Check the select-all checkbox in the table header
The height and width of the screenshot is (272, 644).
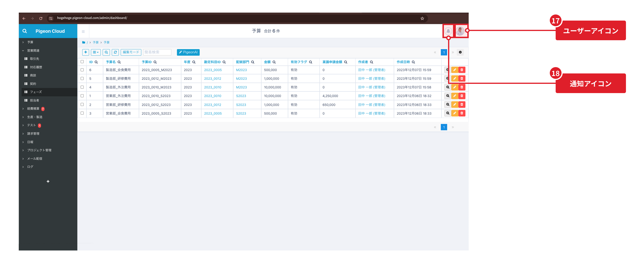click(82, 62)
